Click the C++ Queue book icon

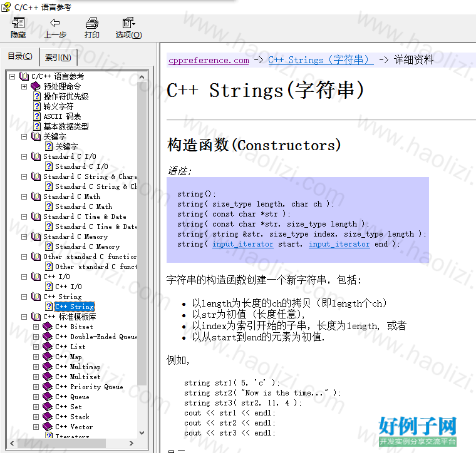click(48, 397)
